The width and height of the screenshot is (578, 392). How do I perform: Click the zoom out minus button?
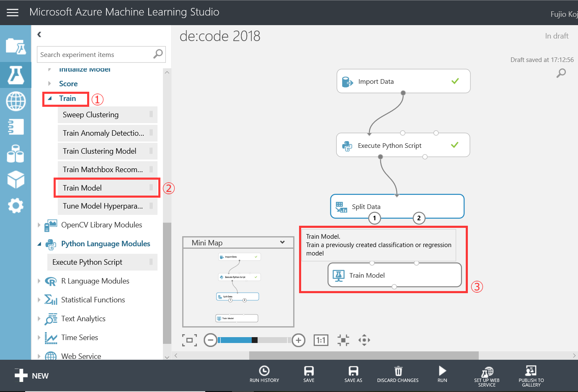(x=210, y=340)
